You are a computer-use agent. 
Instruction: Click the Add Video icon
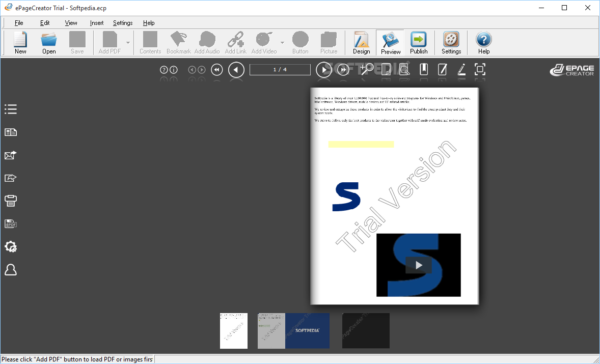(x=264, y=43)
